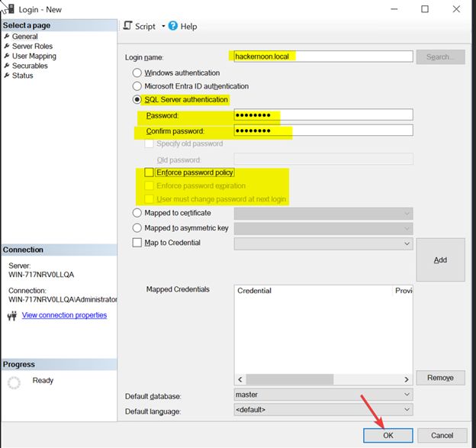Open the Map to Credential dropdown

pyautogui.click(x=323, y=243)
